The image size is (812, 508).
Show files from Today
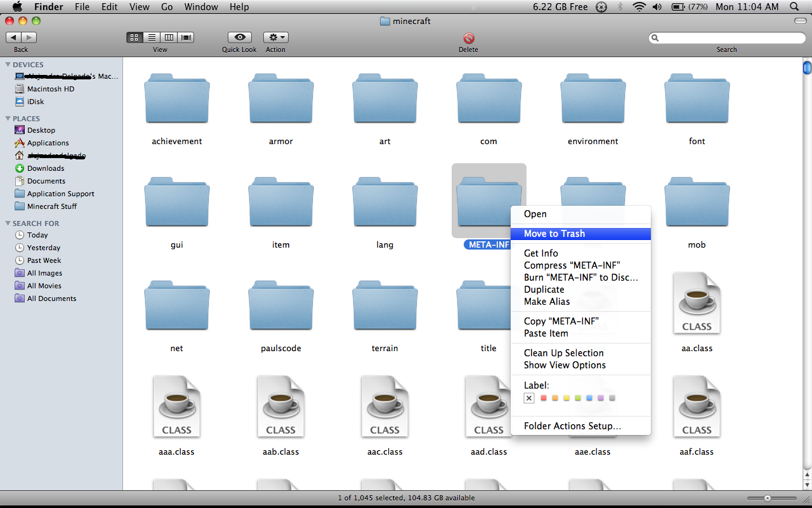pyautogui.click(x=37, y=235)
